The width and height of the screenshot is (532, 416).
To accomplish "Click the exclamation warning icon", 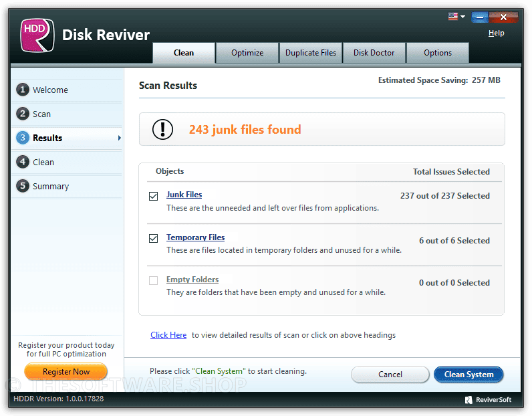I will 162,129.
